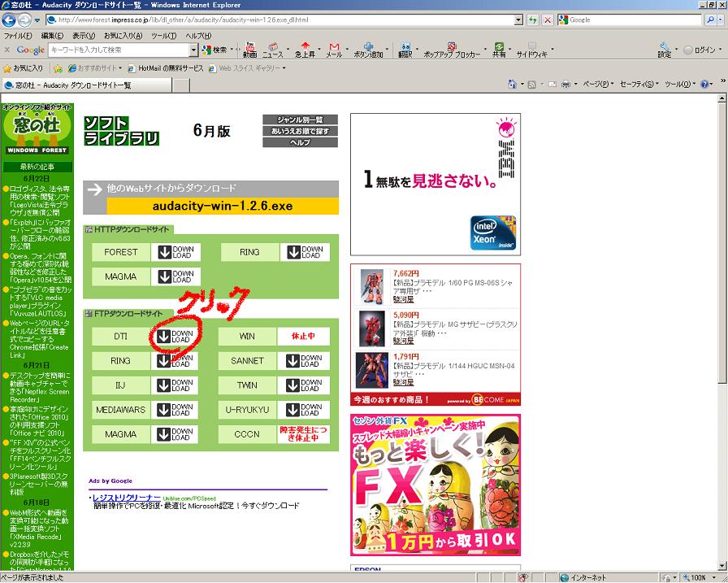This screenshot has height=583, width=728.
Task: Click the Home icon in command bar
Action: click(512, 84)
